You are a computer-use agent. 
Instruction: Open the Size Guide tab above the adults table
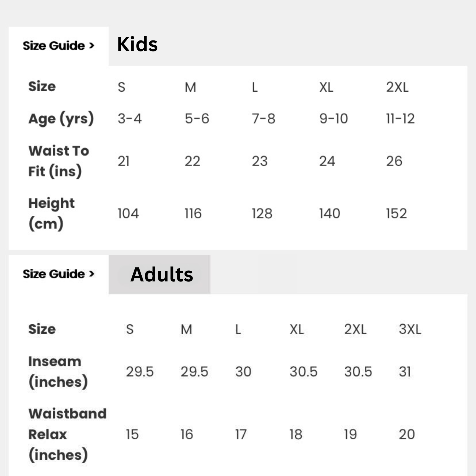[x=54, y=274]
